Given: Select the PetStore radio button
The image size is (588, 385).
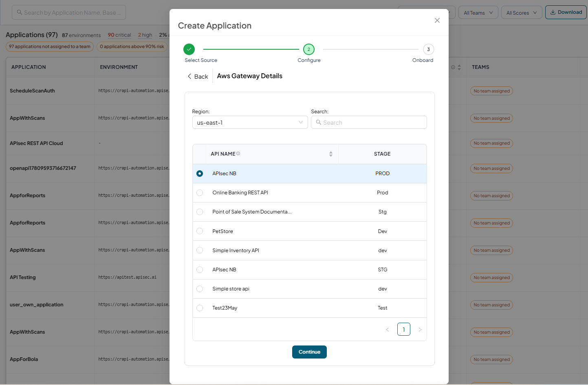Looking at the screenshot, I should pos(200,231).
